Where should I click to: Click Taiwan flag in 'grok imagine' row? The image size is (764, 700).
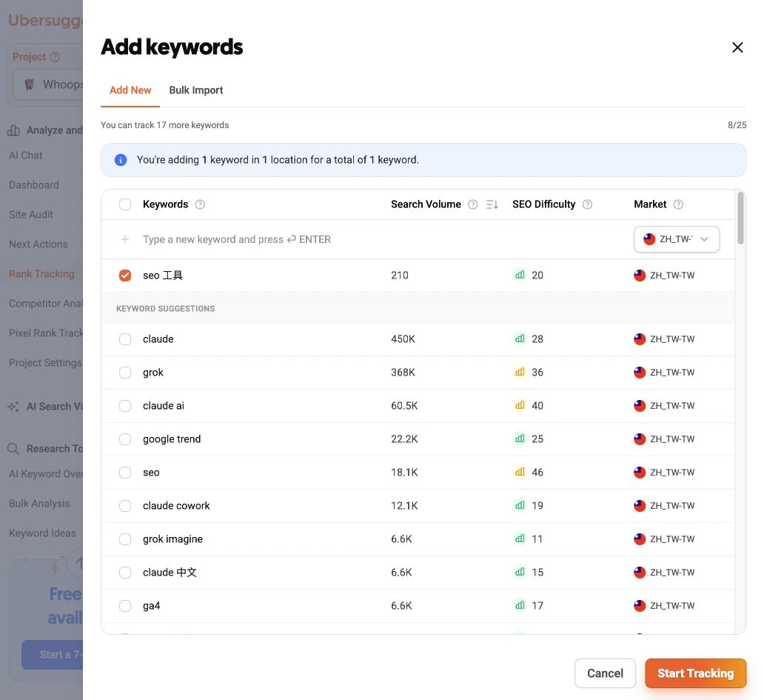point(640,539)
